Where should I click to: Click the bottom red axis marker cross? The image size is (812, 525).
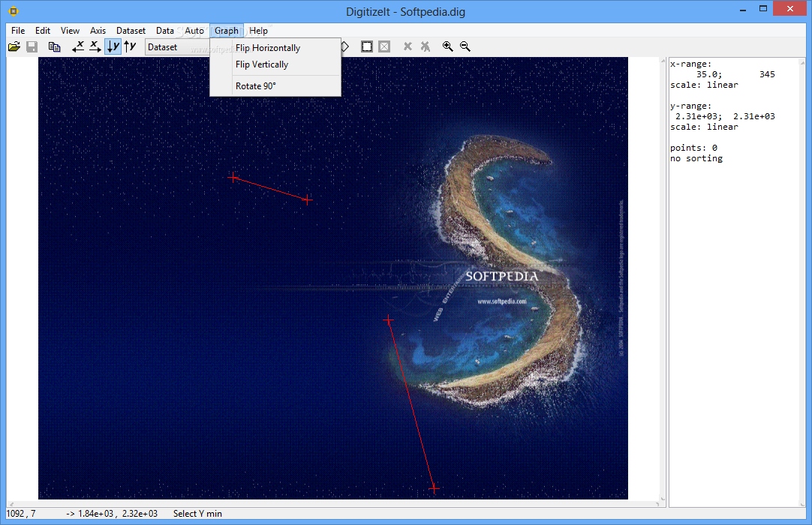pyautogui.click(x=434, y=488)
